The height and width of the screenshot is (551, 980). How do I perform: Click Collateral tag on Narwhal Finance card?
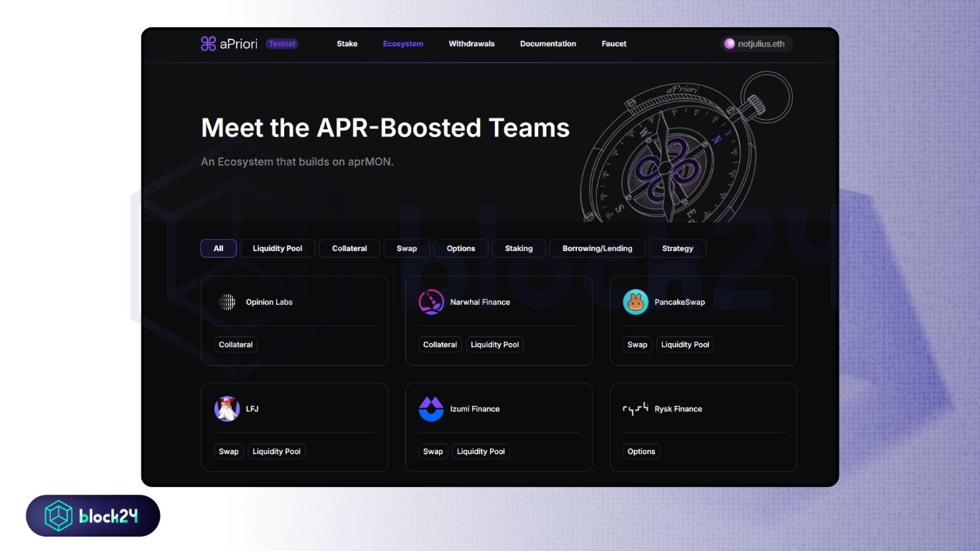pos(440,344)
